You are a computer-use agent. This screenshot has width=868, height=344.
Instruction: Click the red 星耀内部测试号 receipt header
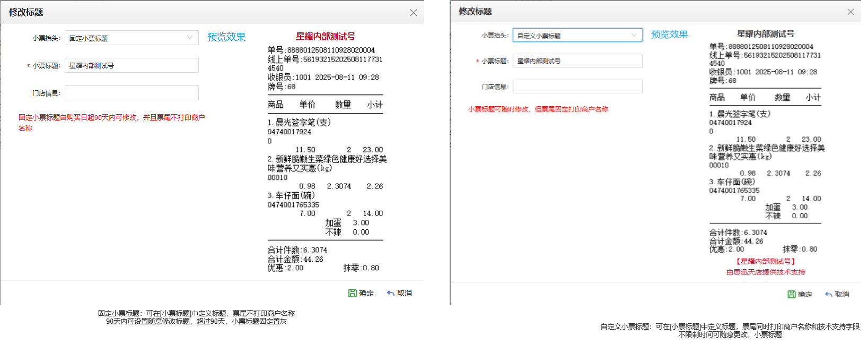(x=325, y=36)
